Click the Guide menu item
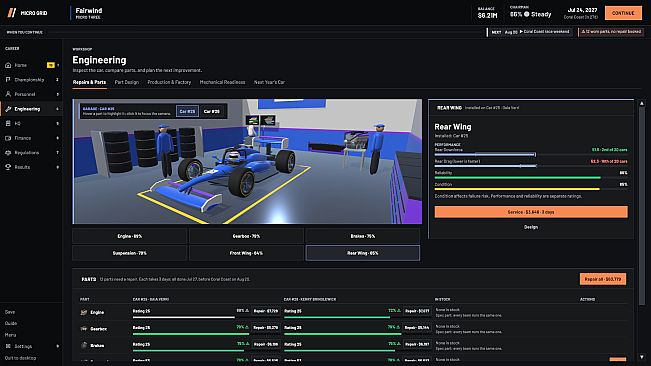 pos(11,323)
